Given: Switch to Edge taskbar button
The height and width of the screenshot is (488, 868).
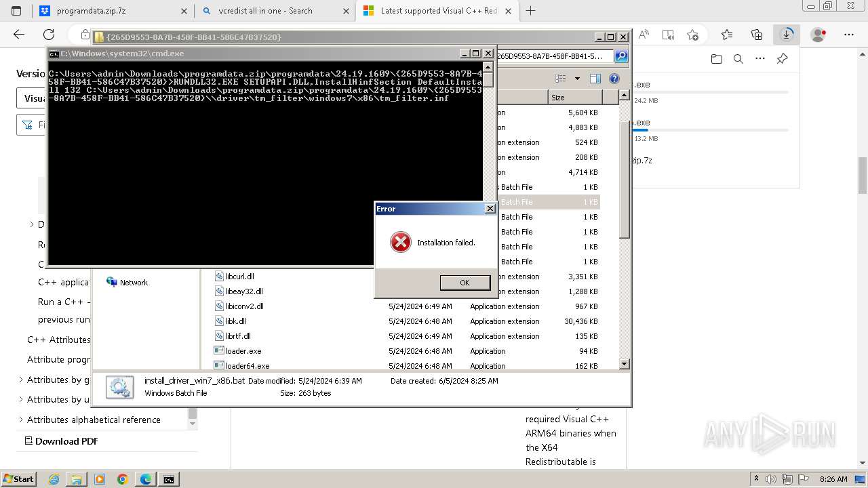Looking at the screenshot, I should (146, 479).
